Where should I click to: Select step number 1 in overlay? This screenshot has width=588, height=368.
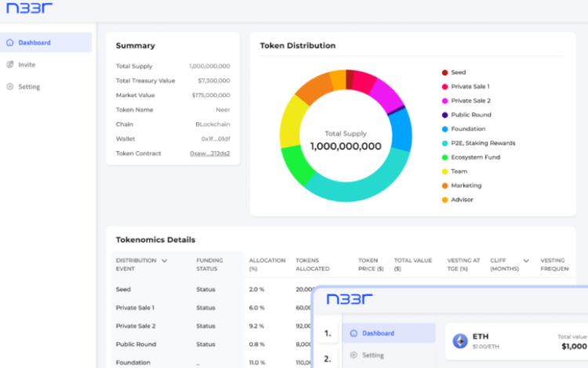[x=327, y=333]
